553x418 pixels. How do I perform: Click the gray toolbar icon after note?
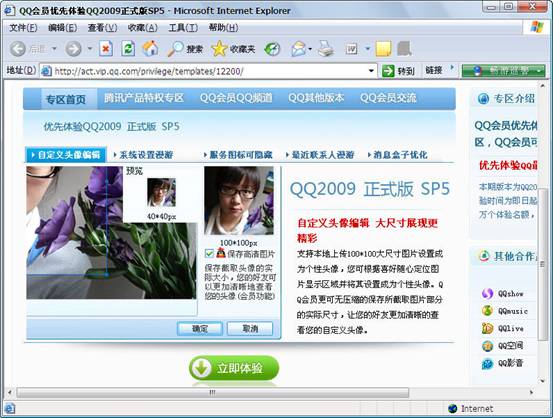[x=405, y=49]
